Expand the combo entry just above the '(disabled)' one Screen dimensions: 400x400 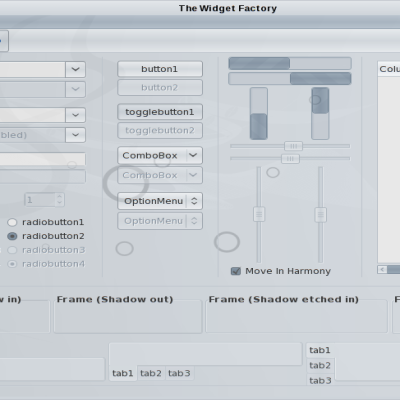click(x=75, y=115)
